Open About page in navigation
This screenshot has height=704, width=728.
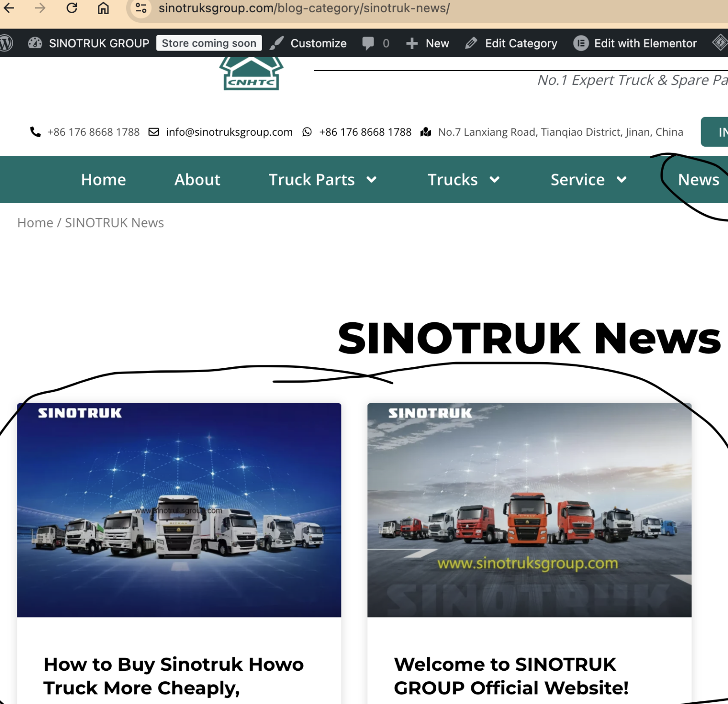point(197,180)
